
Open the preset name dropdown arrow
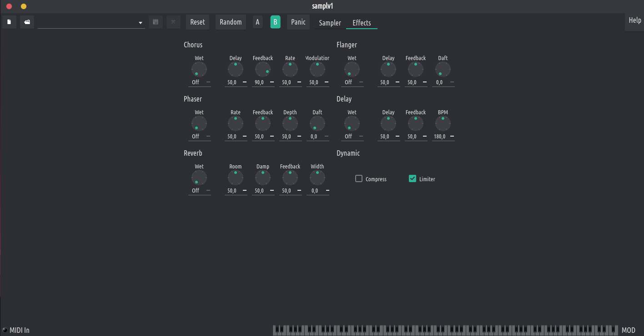(x=140, y=23)
